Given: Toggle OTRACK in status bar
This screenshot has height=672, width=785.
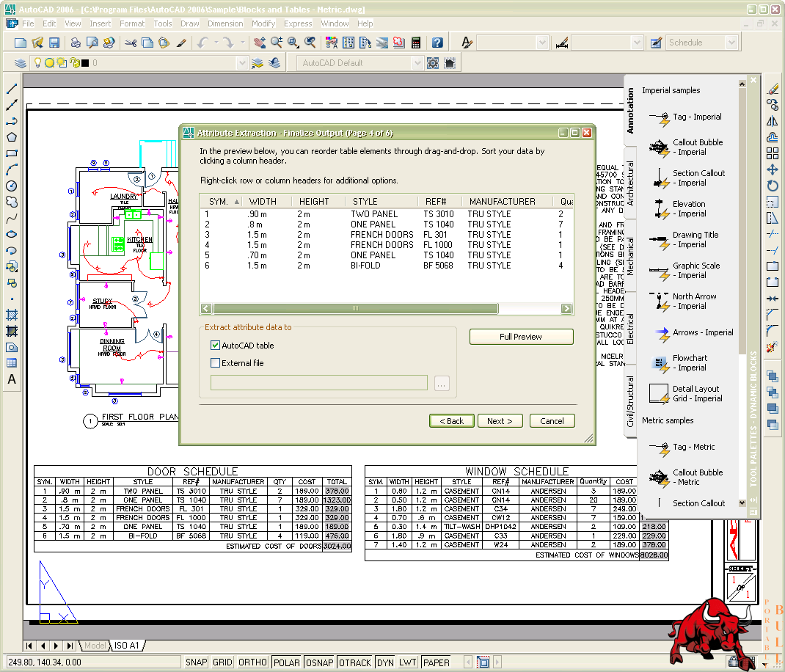Looking at the screenshot, I should pos(355,662).
